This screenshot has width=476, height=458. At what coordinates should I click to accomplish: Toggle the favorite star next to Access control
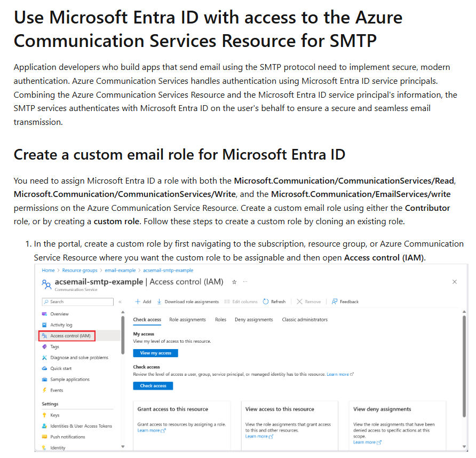[x=234, y=281]
